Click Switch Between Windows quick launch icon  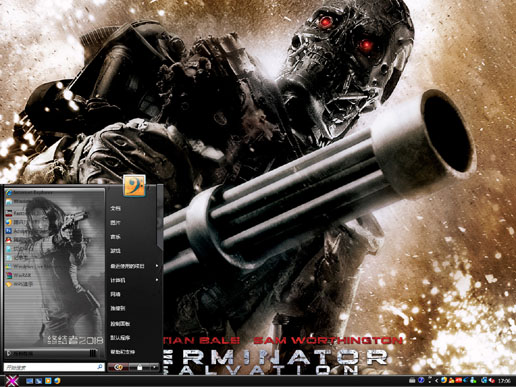tap(38, 381)
